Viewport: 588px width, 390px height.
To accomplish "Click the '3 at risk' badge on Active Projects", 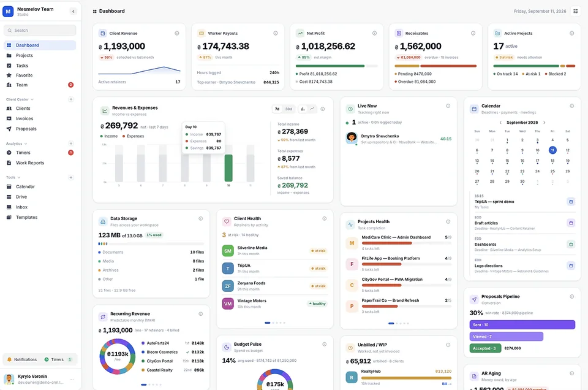I will click(x=503, y=58).
